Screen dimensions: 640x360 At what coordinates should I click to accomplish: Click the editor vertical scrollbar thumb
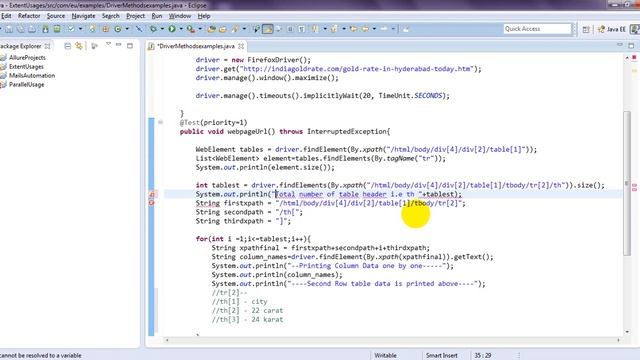(x=627, y=183)
